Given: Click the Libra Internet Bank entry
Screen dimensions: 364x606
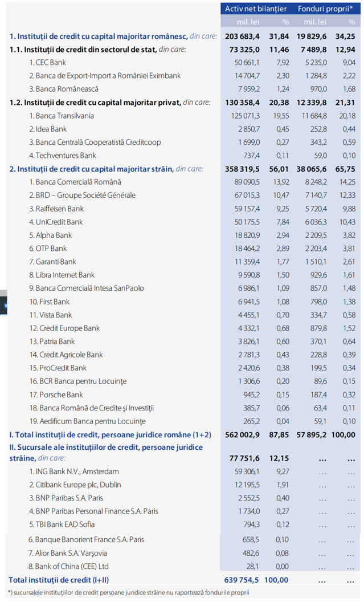Looking at the screenshot, I should (x=62, y=275).
